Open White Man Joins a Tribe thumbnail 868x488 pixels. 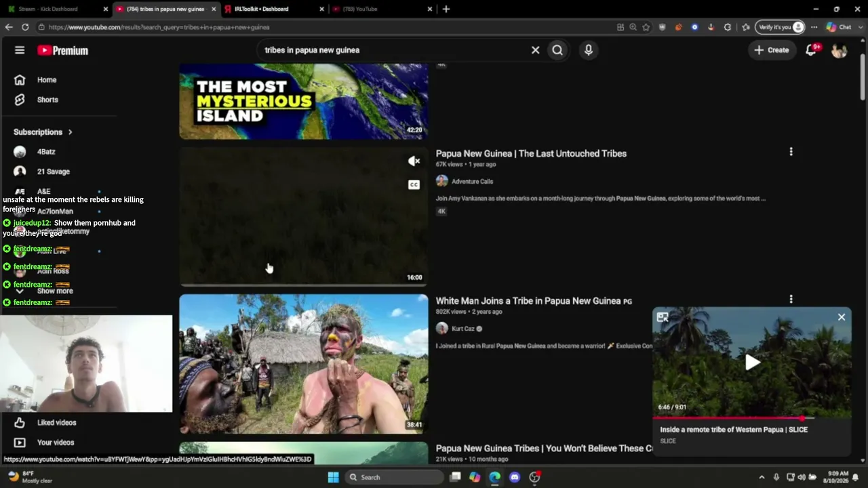tap(304, 364)
